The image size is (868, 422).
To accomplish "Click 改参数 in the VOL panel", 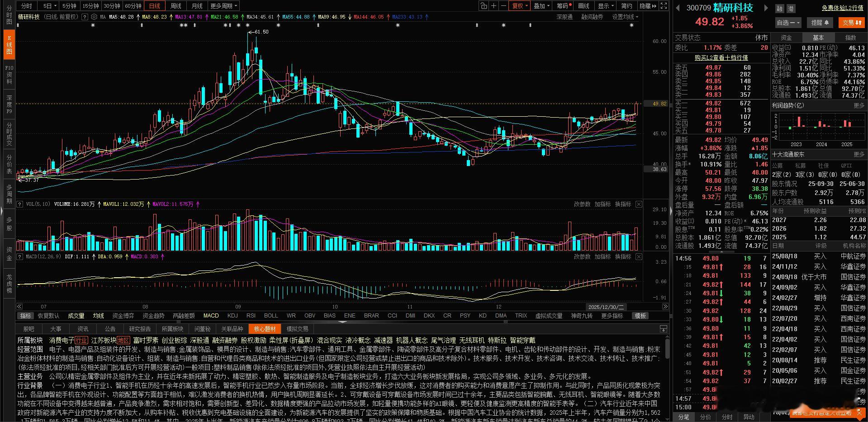I will pos(582,204).
